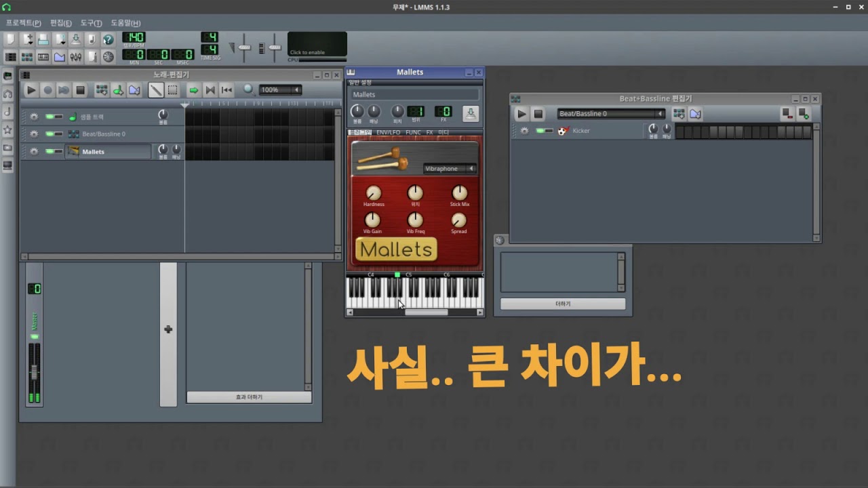Screen dimensions: 868x488
Task: Remove steps icon in Beat+Bassline editor
Action: 787,114
